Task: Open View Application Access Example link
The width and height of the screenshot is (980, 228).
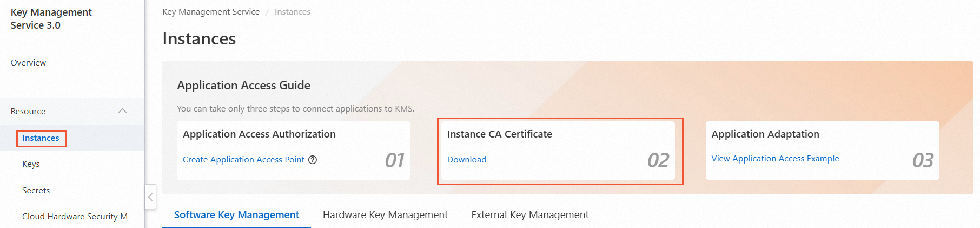Action: pyautogui.click(x=775, y=159)
